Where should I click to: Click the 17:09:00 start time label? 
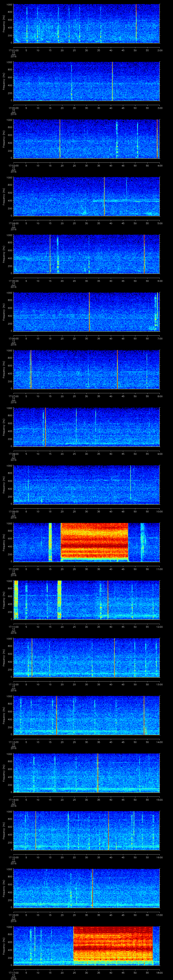point(13,511)
